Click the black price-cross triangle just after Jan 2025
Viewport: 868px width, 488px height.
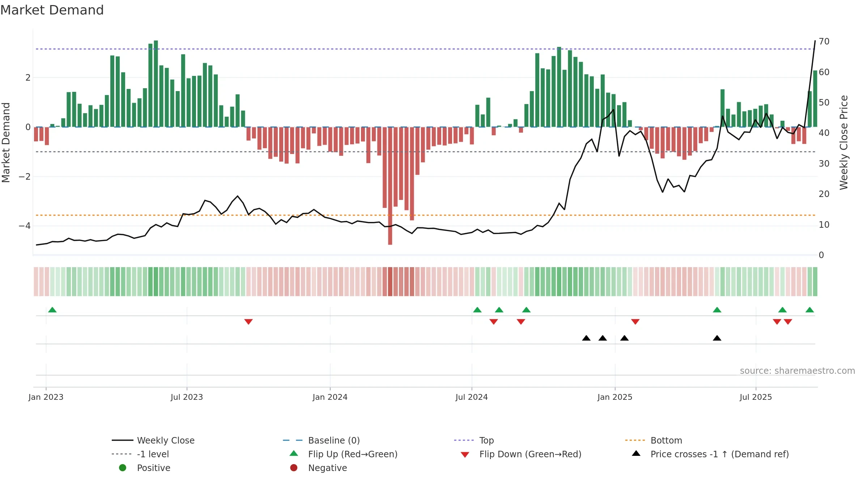625,338
